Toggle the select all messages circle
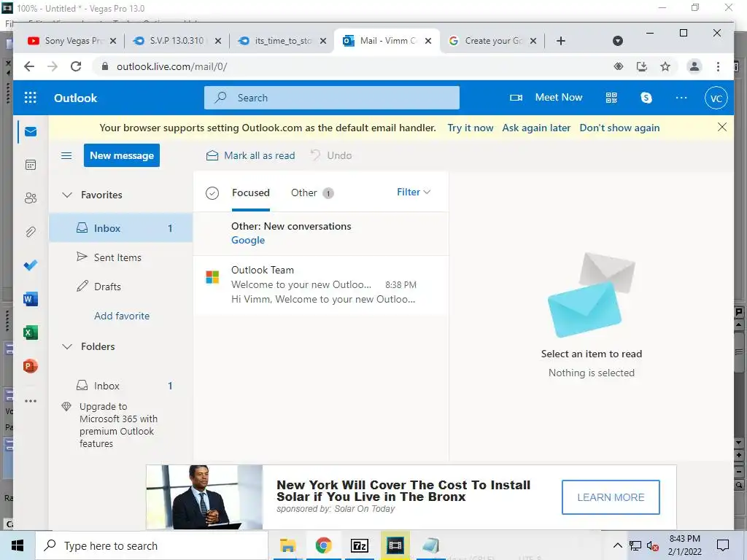Image resolution: width=747 pixels, height=560 pixels. coord(212,192)
